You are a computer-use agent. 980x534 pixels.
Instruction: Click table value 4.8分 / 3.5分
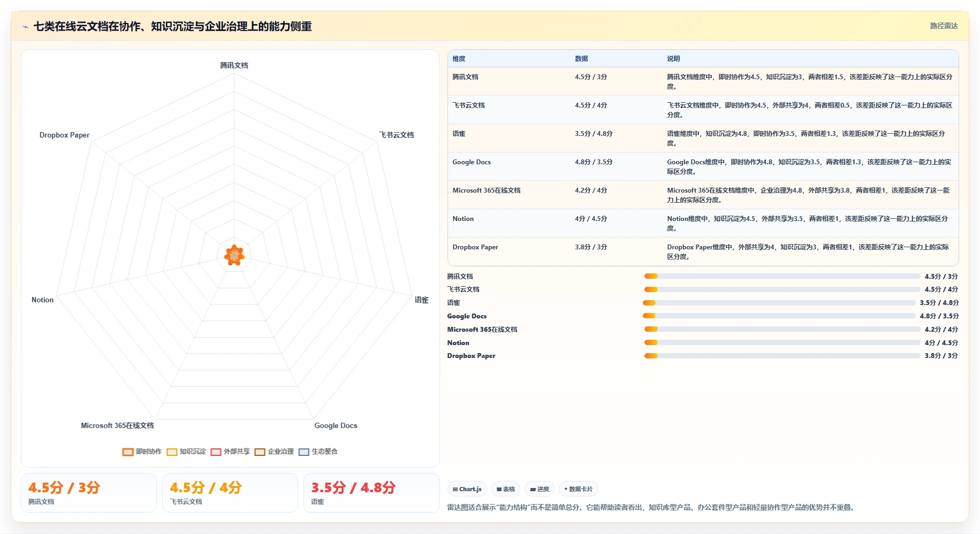click(594, 162)
